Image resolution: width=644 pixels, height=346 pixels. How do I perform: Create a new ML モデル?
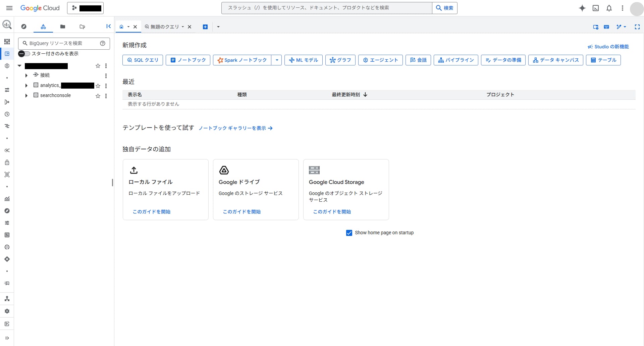click(x=304, y=60)
